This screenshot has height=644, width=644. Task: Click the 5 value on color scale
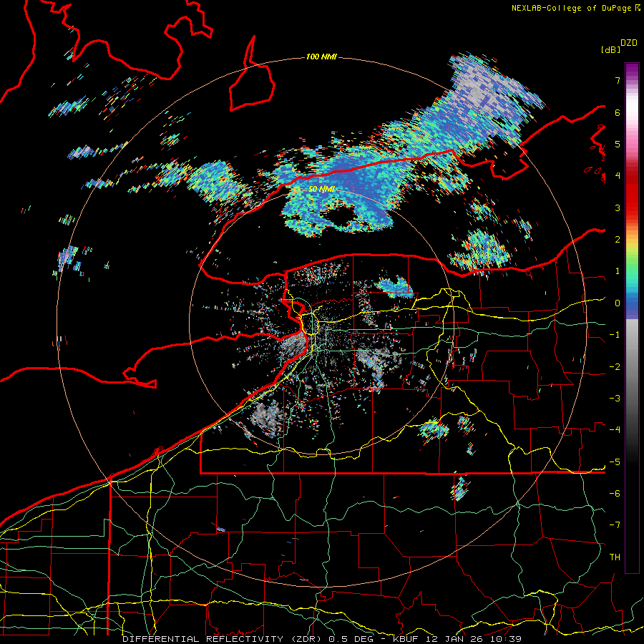(618, 144)
